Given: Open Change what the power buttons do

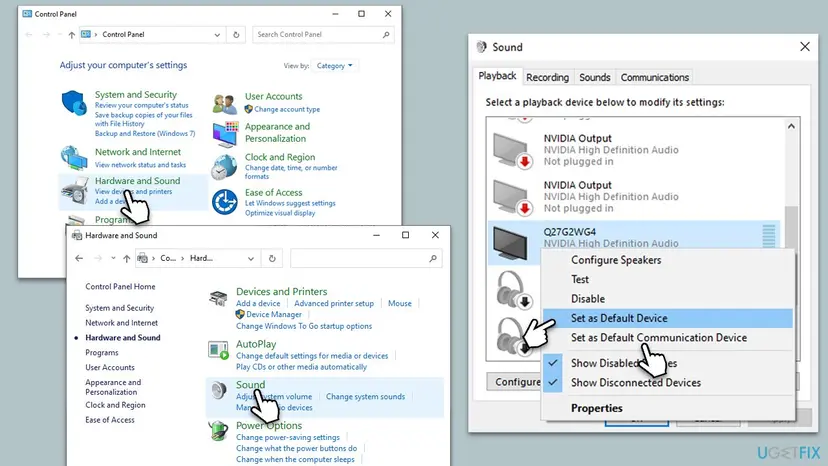Looking at the screenshot, I should pos(296,449).
